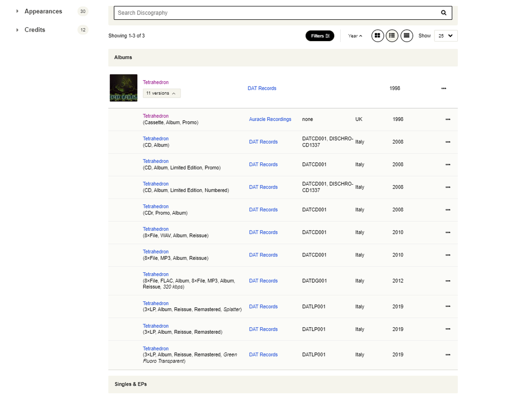Open options for plain 3×LP Remastered row
Image resolution: width=532 pixels, height=396 pixels.
[x=448, y=329]
